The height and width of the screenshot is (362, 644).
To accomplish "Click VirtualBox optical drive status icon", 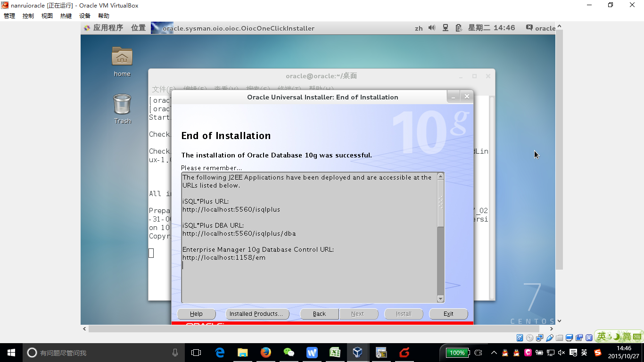I will pos(529,337).
